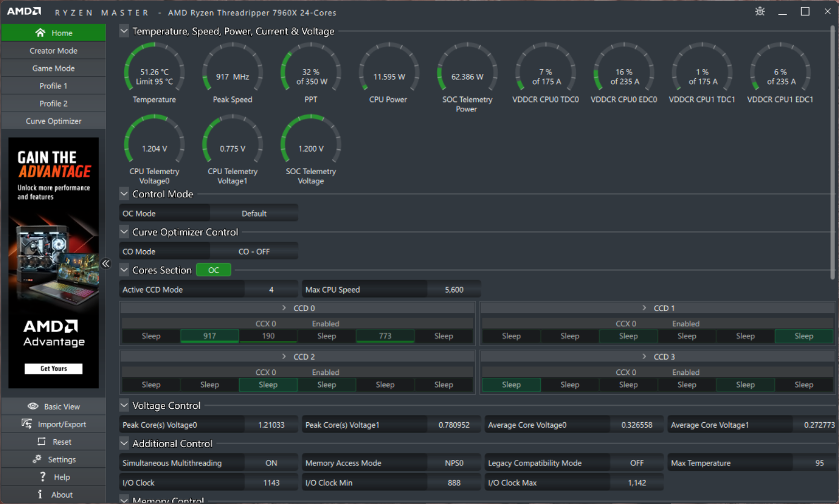Screen dimensions: 839x504
Task: Collapse the Cores Section chevron
Action: [x=124, y=269]
